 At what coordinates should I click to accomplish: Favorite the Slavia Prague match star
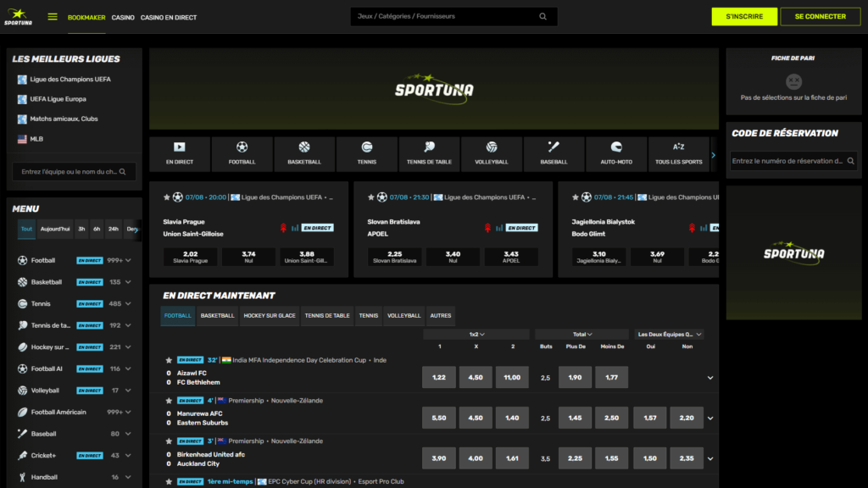tap(167, 197)
